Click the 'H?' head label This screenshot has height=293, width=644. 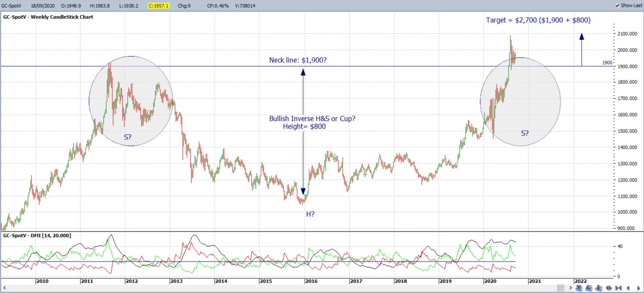click(x=310, y=214)
